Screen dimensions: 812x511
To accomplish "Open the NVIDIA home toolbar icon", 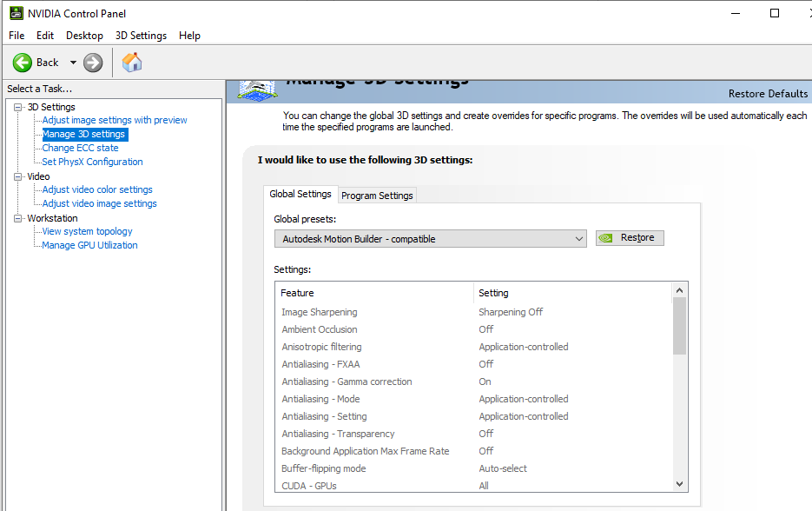I will (131, 63).
